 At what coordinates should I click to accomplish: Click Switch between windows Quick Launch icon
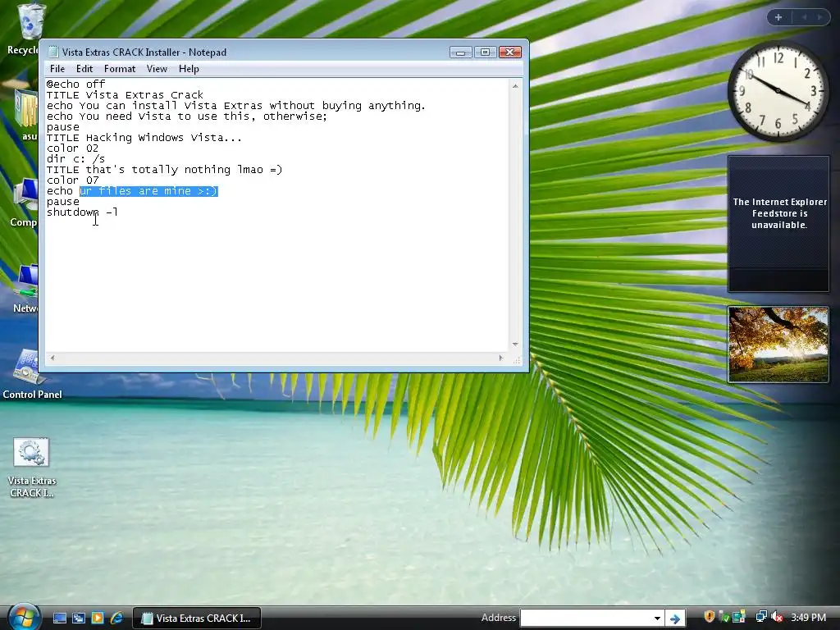[78, 619]
